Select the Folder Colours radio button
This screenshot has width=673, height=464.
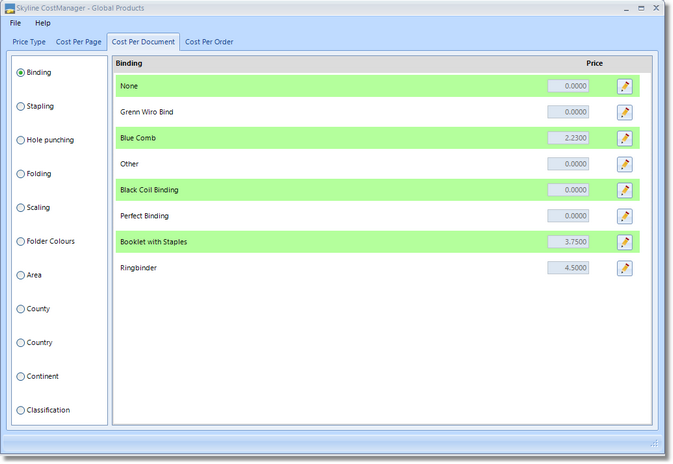click(20, 242)
